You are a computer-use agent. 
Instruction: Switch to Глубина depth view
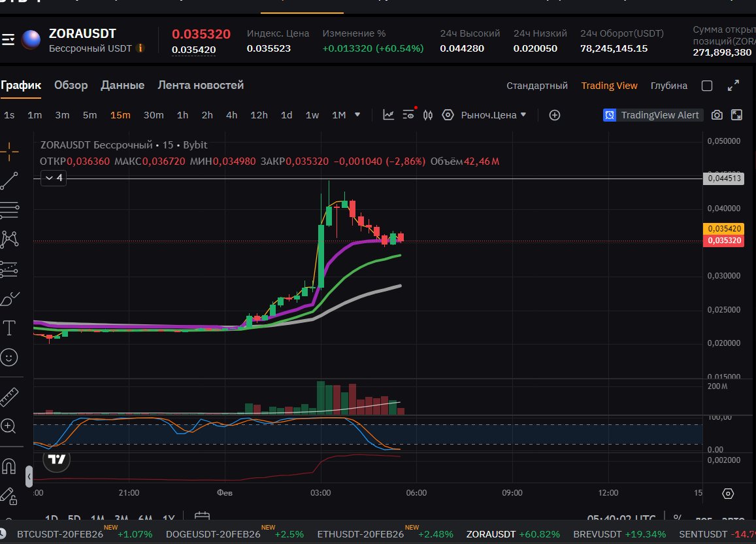click(x=668, y=86)
